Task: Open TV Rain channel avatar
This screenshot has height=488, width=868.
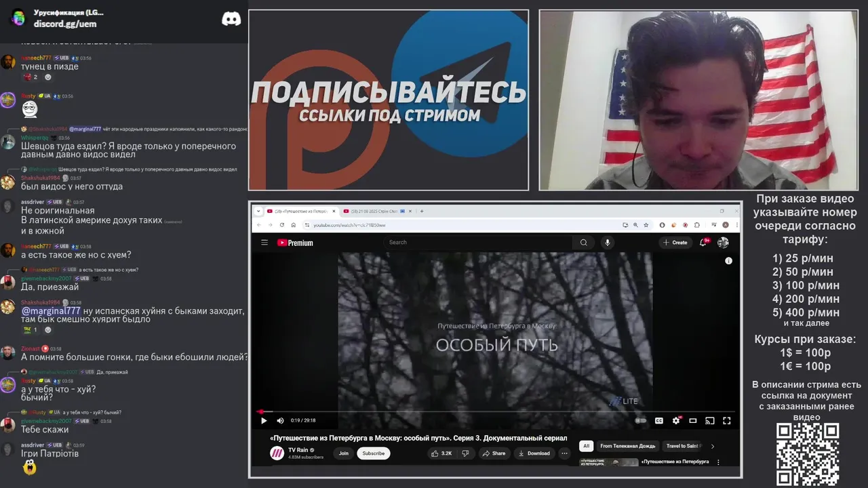Action: pos(277,453)
